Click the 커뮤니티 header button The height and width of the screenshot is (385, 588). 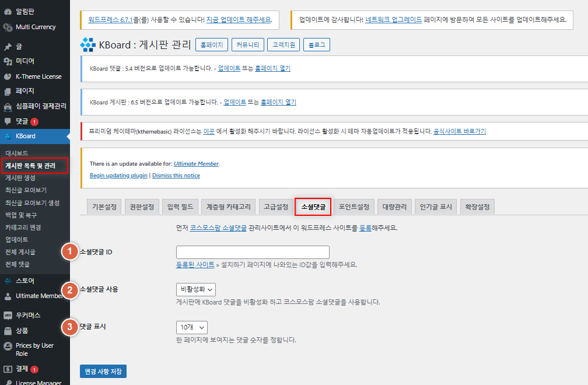pos(248,44)
